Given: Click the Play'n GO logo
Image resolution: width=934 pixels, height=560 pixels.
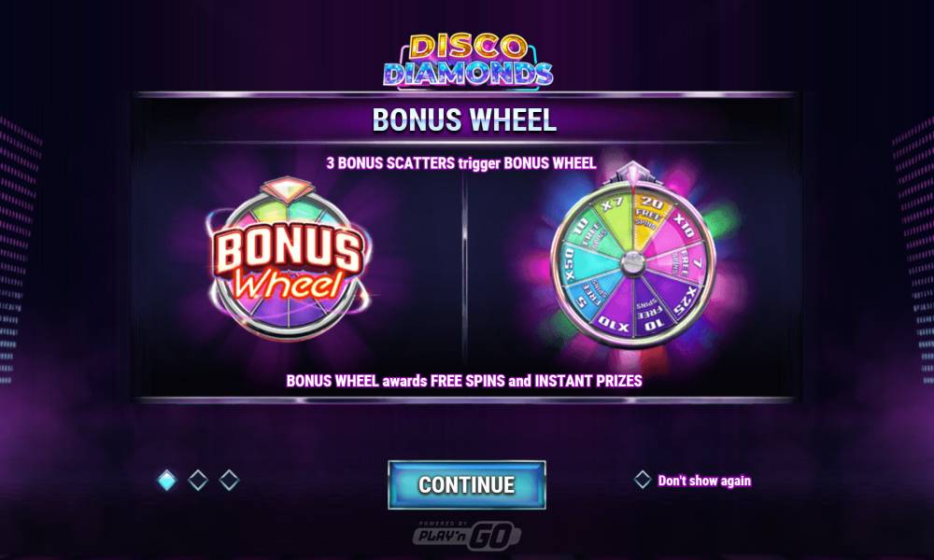Looking at the screenshot, I should [467, 535].
